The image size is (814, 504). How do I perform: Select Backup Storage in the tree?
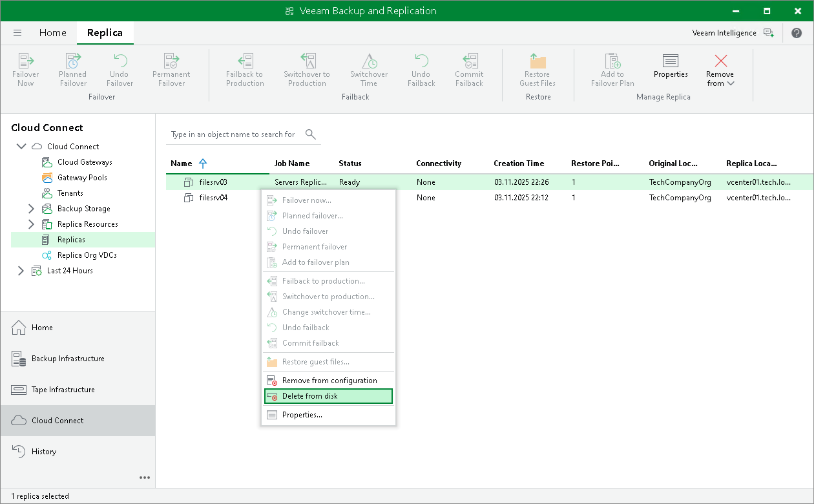[x=83, y=209]
